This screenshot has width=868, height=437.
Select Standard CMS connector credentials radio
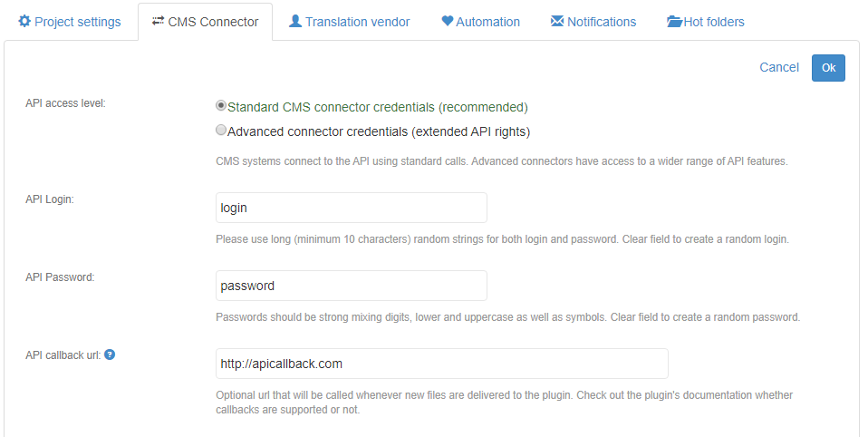(x=221, y=106)
